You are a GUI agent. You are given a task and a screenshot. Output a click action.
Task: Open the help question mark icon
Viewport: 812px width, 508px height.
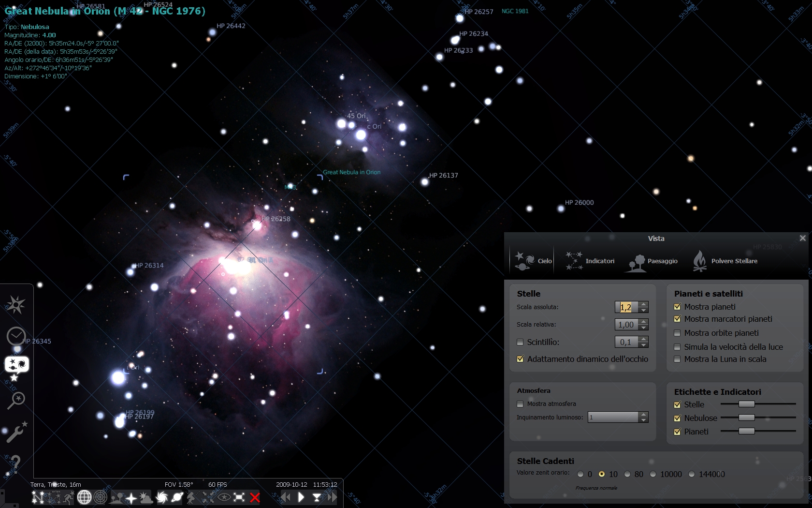coord(16,463)
